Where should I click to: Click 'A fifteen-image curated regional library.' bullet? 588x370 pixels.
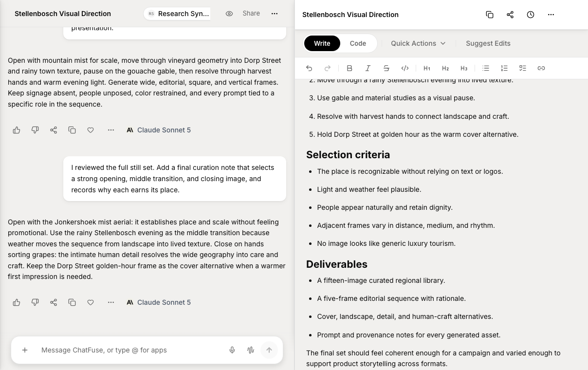pos(381,280)
